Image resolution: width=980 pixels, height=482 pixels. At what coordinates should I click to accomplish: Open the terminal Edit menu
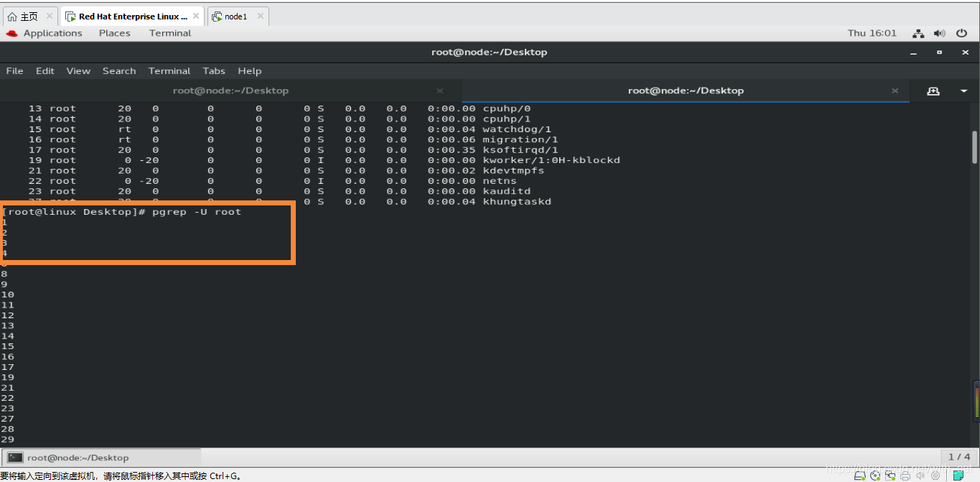click(45, 71)
